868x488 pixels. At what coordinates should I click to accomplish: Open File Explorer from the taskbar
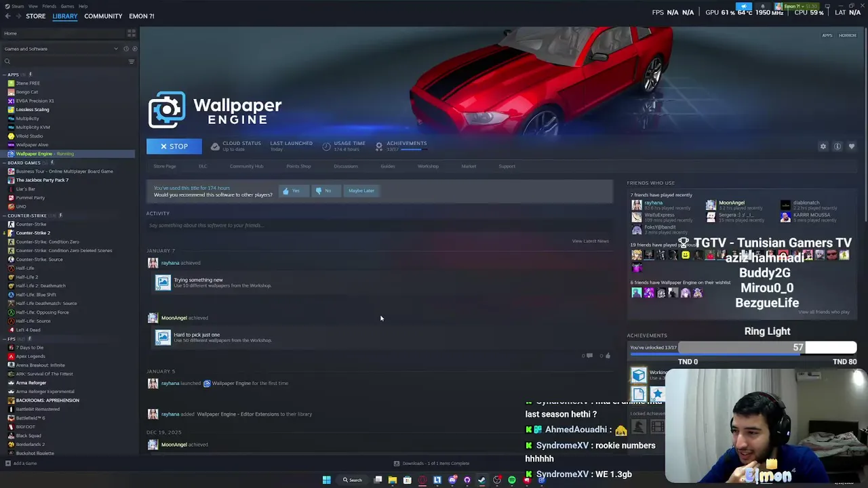click(392, 480)
